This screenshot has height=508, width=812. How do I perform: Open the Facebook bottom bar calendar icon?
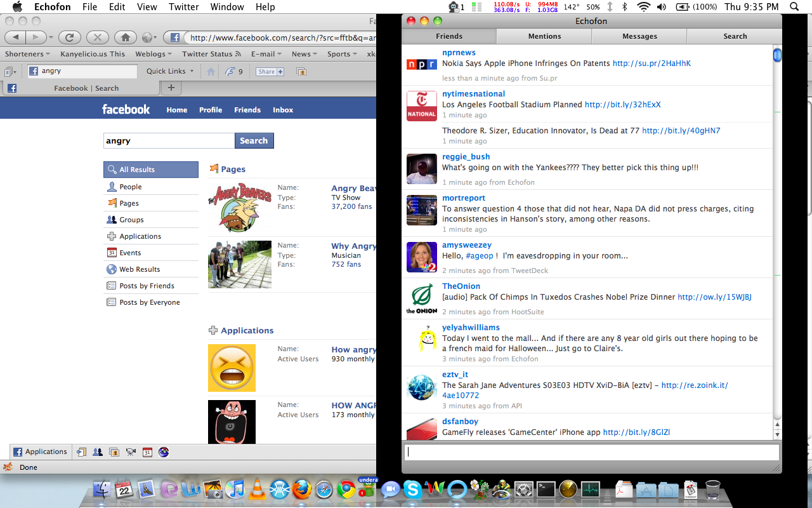click(147, 452)
